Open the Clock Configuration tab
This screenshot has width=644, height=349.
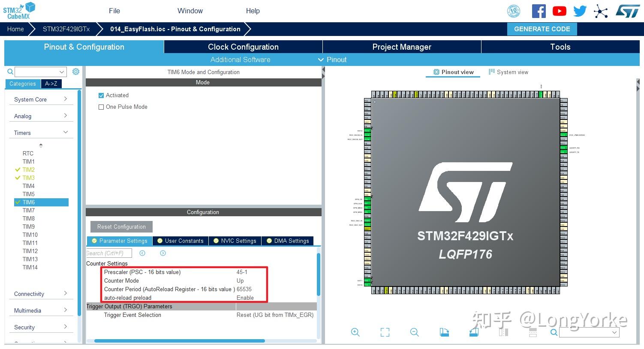click(x=243, y=47)
